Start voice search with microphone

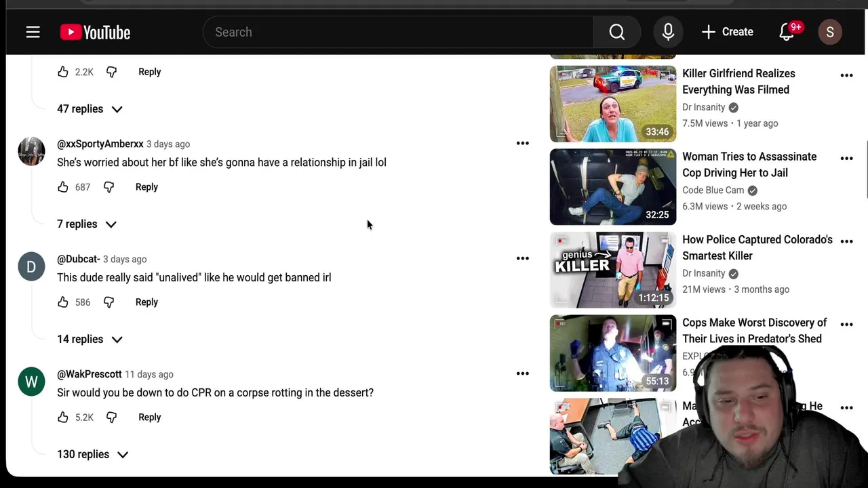click(668, 32)
